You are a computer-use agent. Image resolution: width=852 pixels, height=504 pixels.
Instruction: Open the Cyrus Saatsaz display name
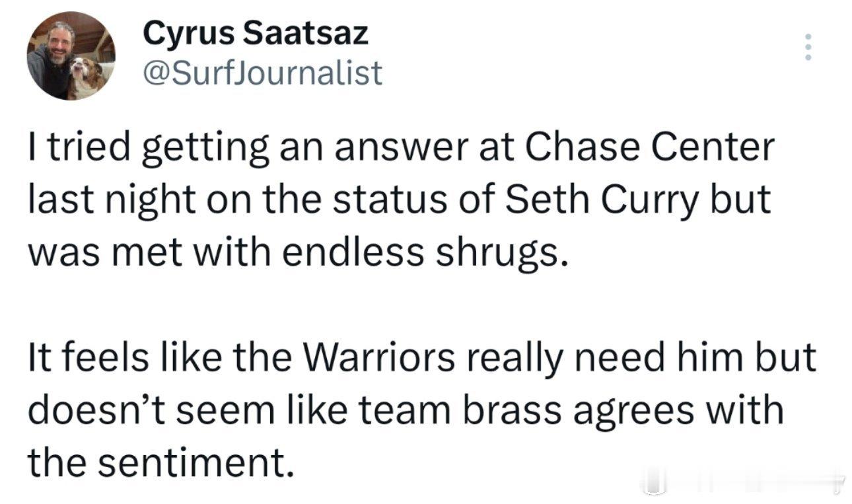tap(255, 33)
